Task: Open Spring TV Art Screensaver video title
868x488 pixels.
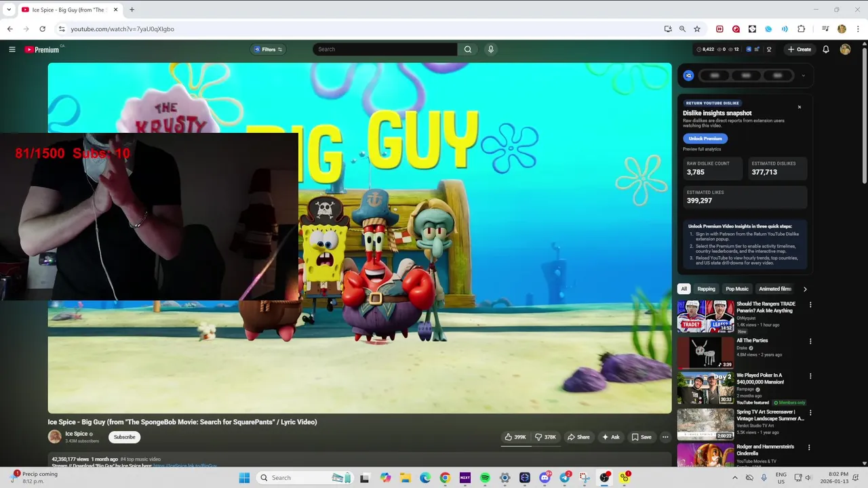Action: [770, 415]
